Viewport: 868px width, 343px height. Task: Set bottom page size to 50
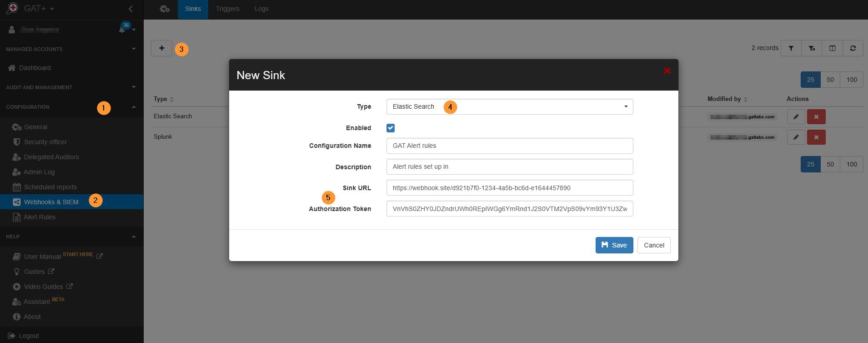tap(830, 164)
